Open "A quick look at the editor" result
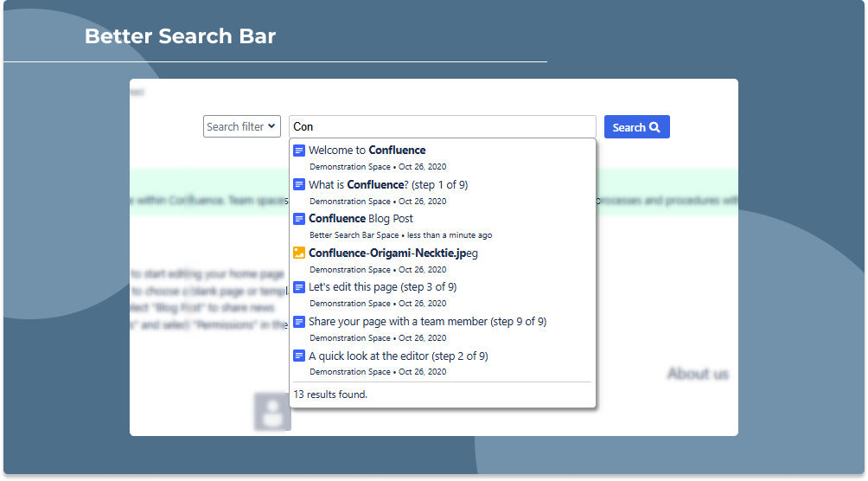The height and width of the screenshot is (481, 868). pyautogui.click(x=398, y=356)
